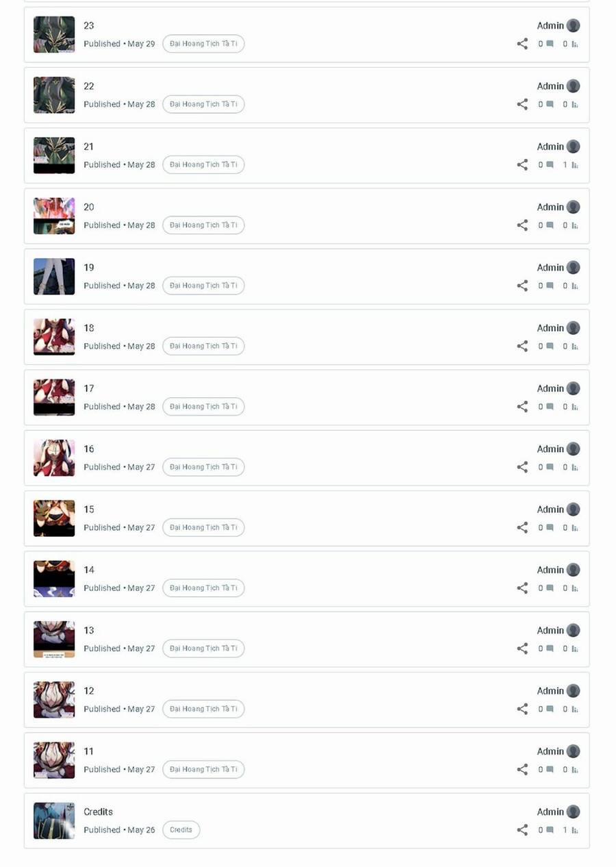Screen dimensions: 616x867
Task: Open the comment icon on post 12
Action: coord(550,709)
